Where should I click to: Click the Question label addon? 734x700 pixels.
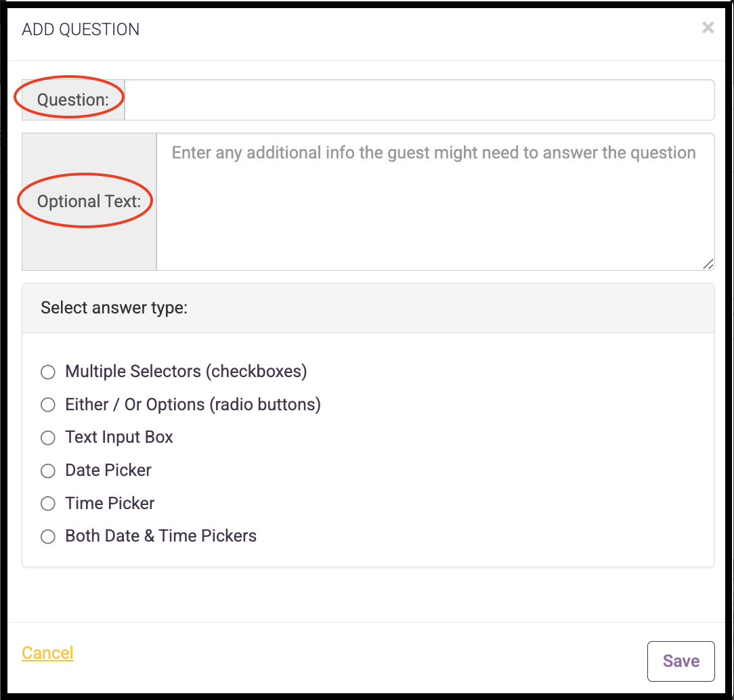tap(73, 100)
